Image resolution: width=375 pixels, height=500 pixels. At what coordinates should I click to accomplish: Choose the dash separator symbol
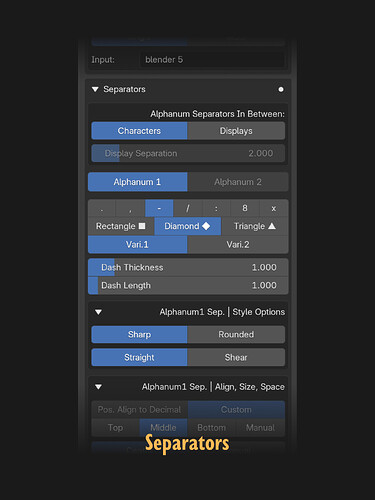pyautogui.click(x=159, y=209)
